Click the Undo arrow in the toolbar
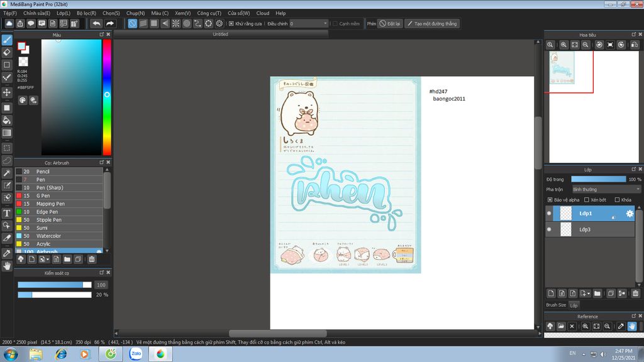Viewport: 644px width, 362px height. point(96,23)
